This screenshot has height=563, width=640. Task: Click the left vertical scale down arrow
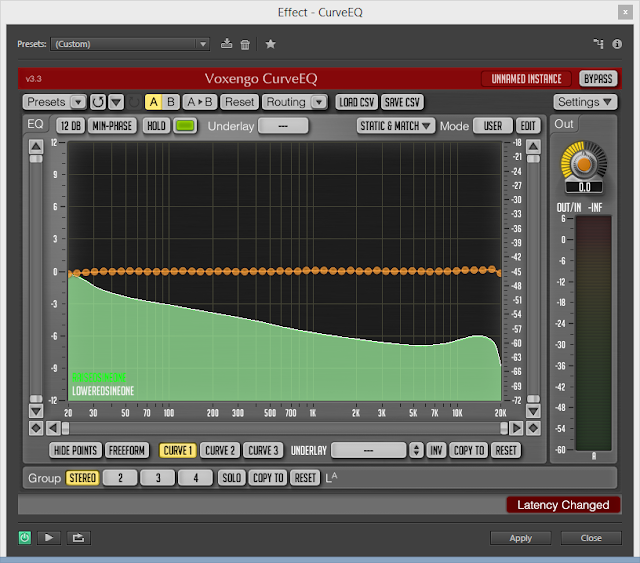coord(36,411)
